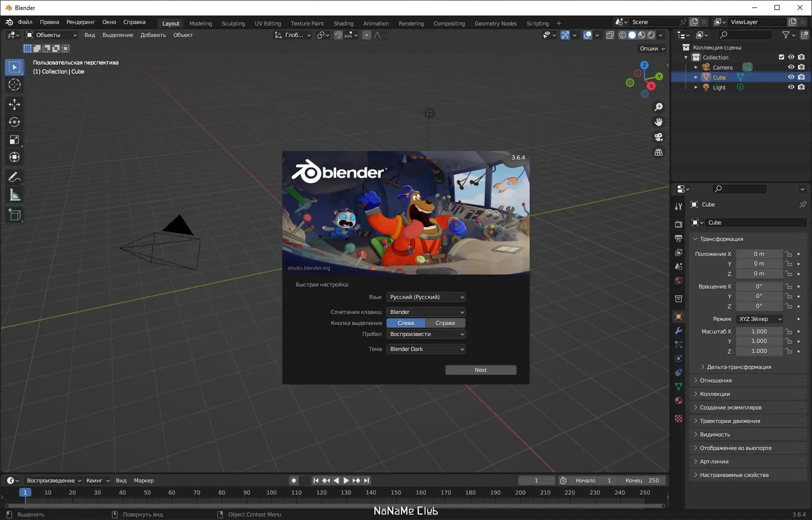
Task: Toggle camera view in the viewport
Action: tap(659, 137)
